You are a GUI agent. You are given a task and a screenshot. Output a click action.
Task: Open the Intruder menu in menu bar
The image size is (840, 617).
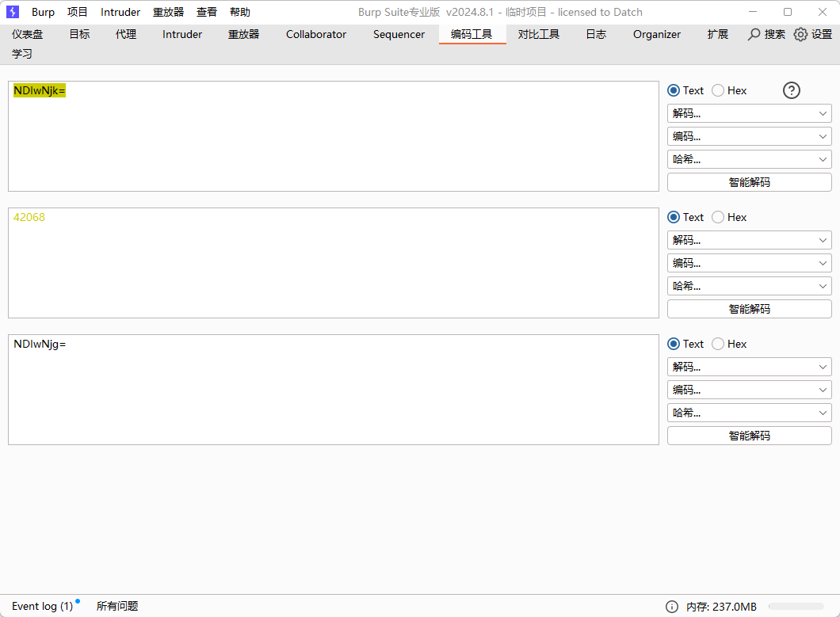click(x=120, y=12)
